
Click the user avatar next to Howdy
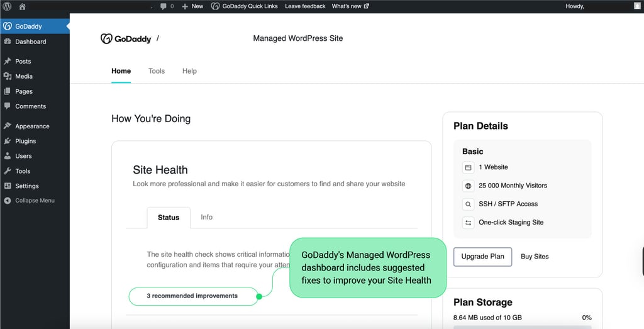pyautogui.click(x=636, y=6)
